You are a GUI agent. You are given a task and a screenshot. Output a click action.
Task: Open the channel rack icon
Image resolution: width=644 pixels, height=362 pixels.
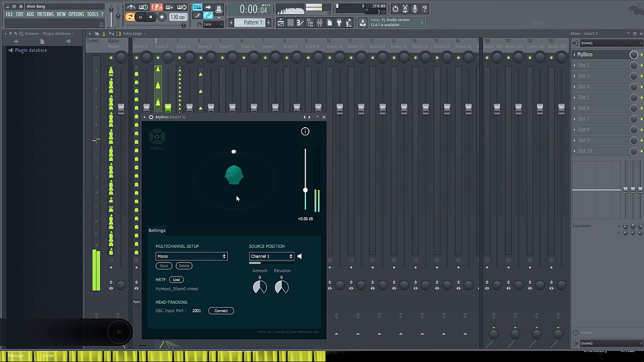[x=290, y=23]
